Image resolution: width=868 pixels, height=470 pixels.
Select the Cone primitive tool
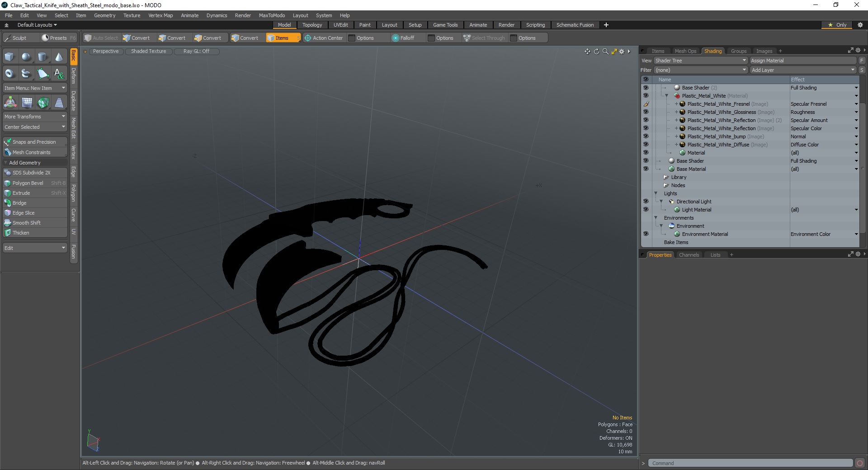pyautogui.click(x=59, y=57)
